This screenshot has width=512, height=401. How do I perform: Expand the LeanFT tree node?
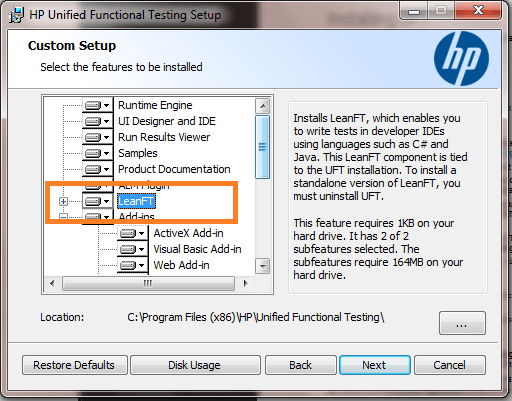[63, 201]
